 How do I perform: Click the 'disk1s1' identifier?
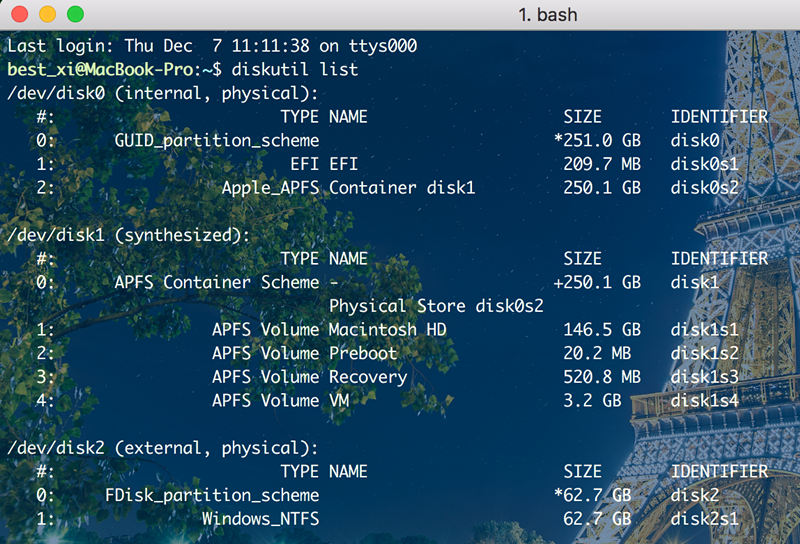(704, 330)
